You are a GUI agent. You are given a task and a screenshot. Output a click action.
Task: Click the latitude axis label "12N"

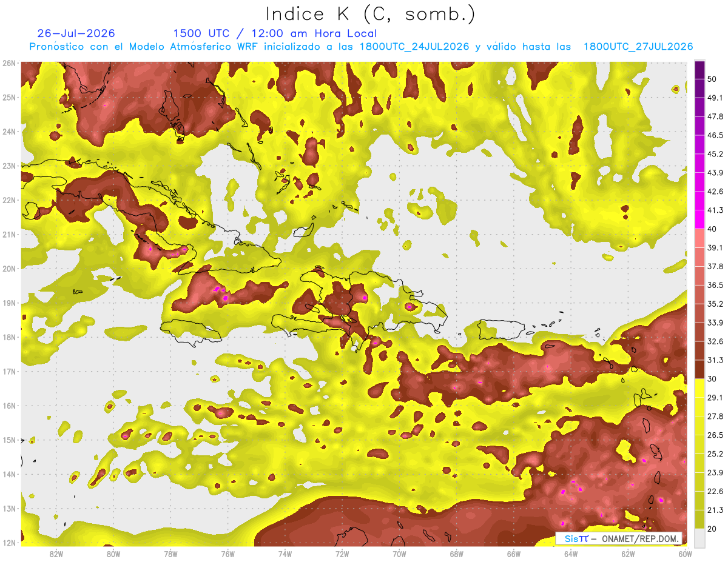[9, 543]
